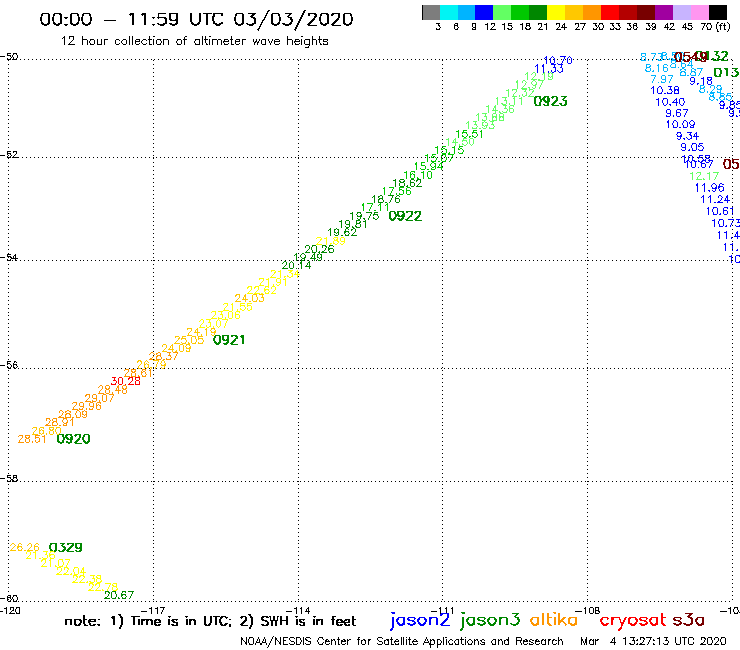The image size is (740, 650).
Task: Click the blue wave height value 10.38
Action: pyautogui.click(x=665, y=90)
